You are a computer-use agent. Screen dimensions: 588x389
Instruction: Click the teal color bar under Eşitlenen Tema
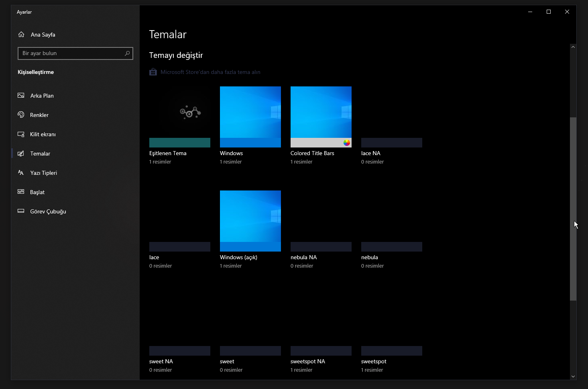click(x=180, y=143)
